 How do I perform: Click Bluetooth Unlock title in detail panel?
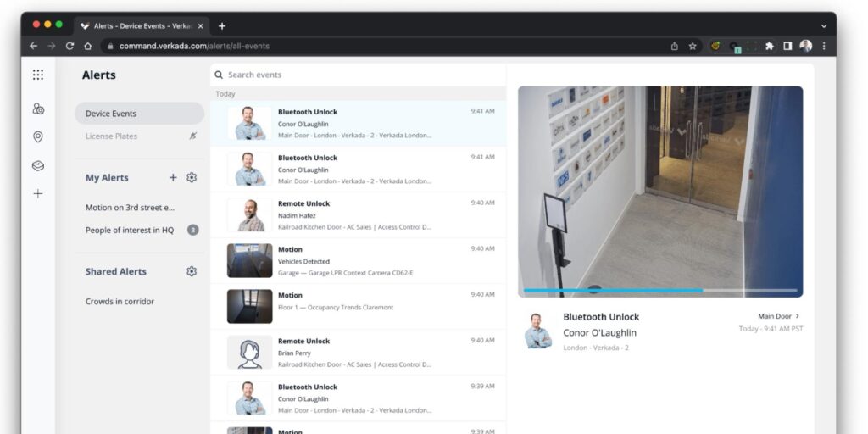pos(601,317)
